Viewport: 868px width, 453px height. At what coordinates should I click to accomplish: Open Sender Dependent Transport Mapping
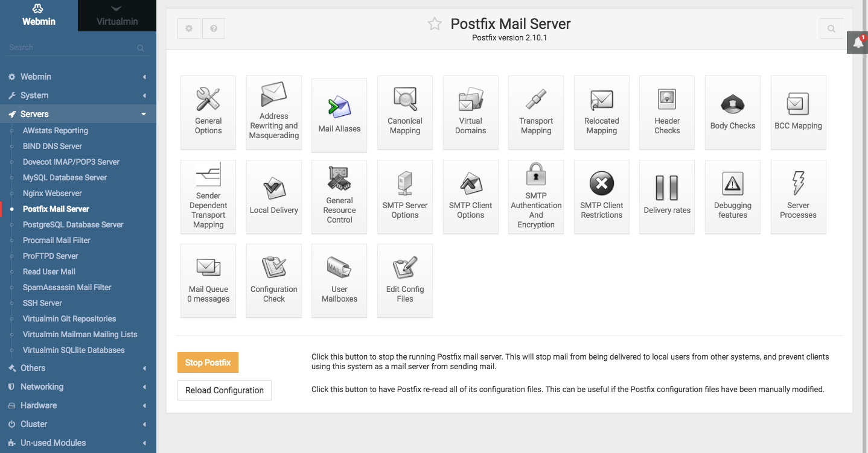pos(208,197)
